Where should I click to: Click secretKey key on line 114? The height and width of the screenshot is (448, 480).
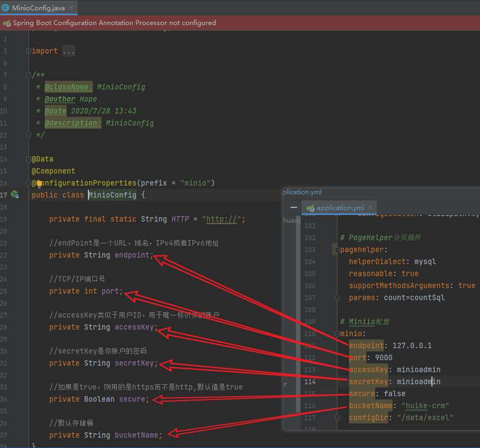pos(369,381)
